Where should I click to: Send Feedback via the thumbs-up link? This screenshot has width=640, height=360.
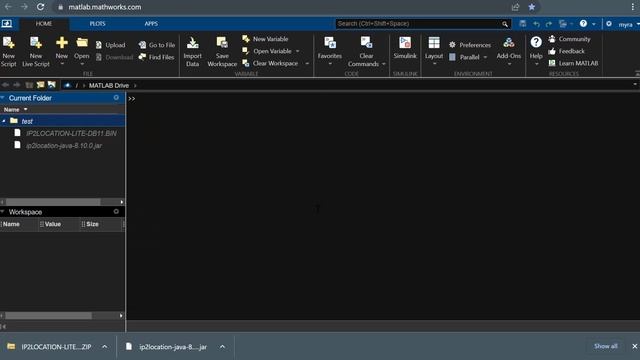click(567, 51)
